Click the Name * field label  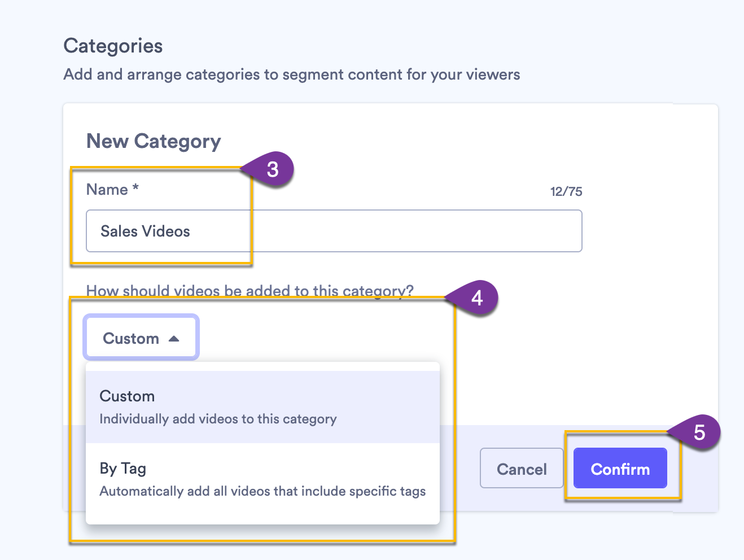112,190
